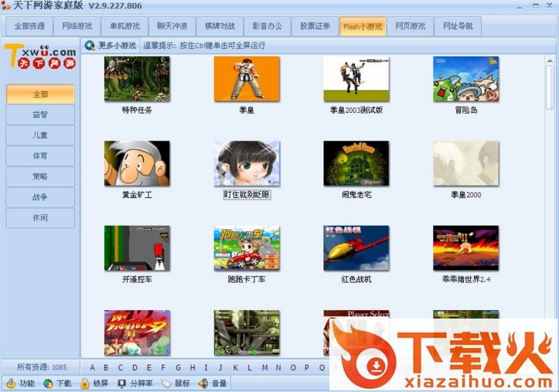This screenshot has width=559, height=392.
Task: Filter by the 益智 category
Action: (40, 114)
